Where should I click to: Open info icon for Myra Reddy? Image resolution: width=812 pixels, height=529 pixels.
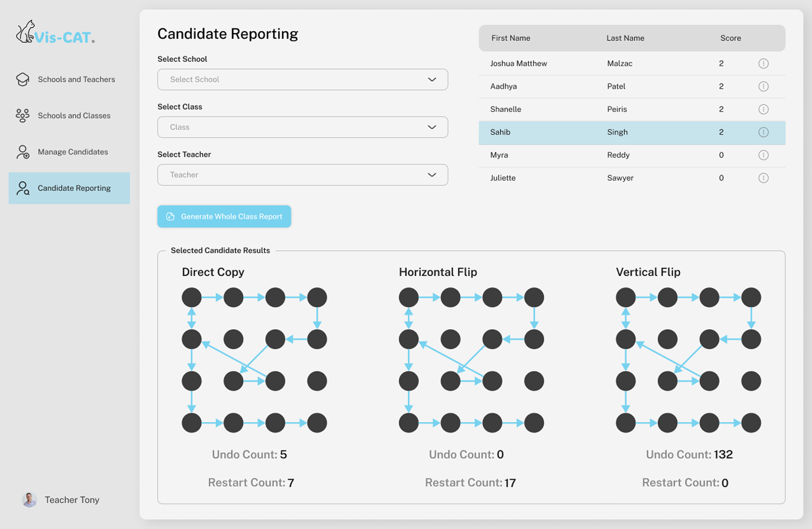(x=763, y=155)
